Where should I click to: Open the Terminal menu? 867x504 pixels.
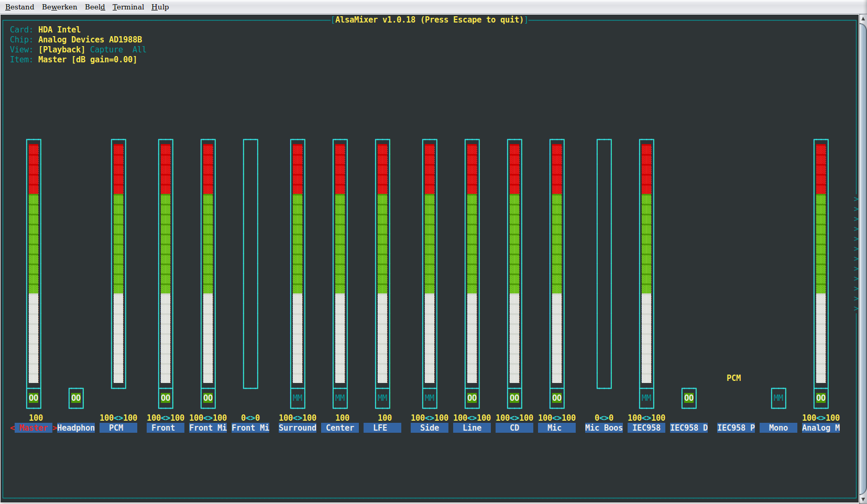coord(128,7)
